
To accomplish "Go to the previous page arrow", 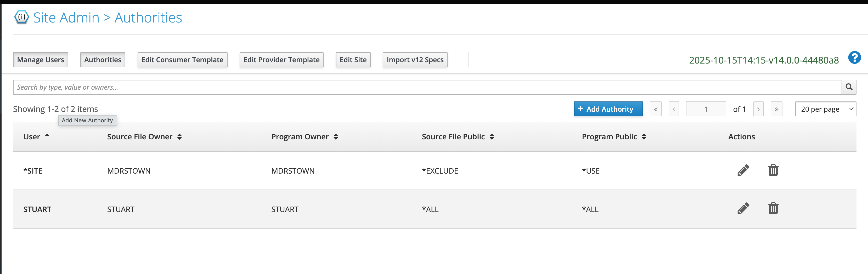I will (674, 109).
